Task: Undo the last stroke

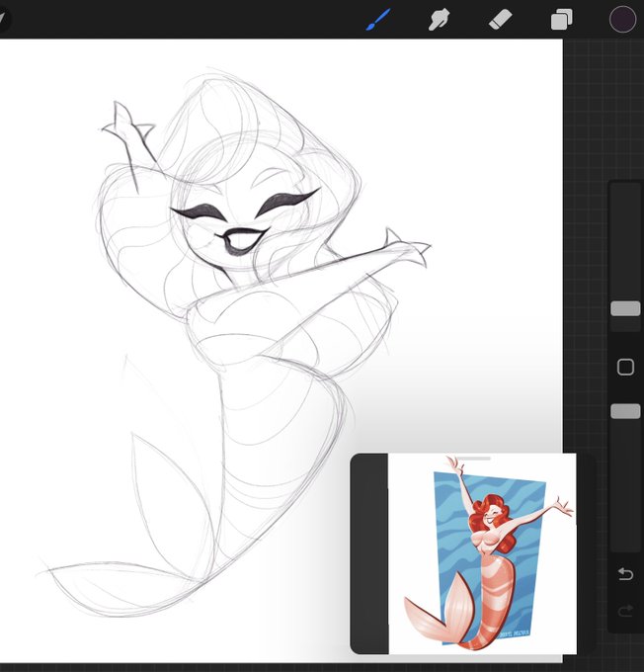Action: tap(625, 573)
